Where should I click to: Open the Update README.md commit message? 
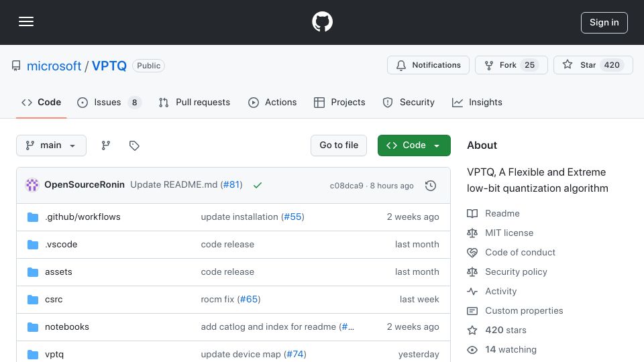(x=174, y=185)
